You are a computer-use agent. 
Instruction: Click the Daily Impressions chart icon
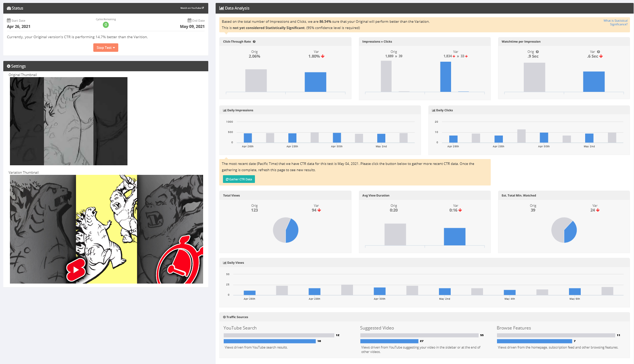point(225,110)
